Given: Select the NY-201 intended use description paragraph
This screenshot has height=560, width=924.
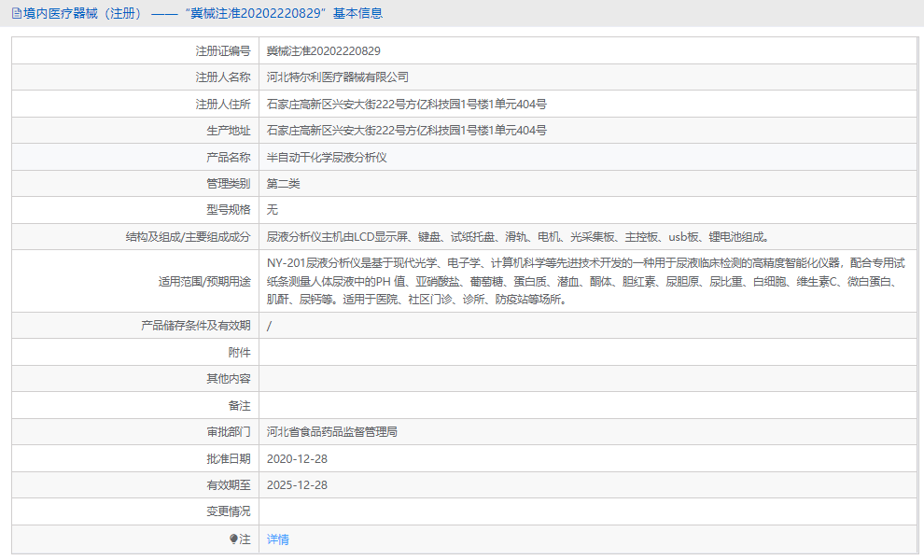Looking at the screenshot, I should (586, 281).
